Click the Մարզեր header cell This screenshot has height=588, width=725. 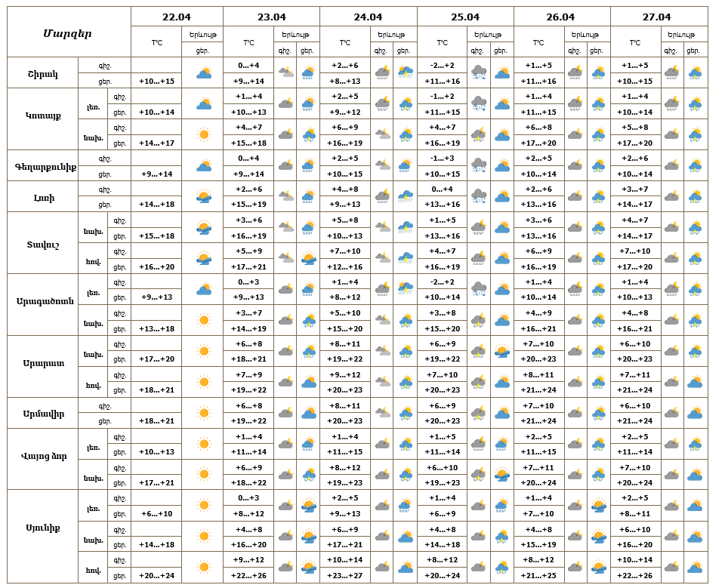pyautogui.click(x=68, y=32)
